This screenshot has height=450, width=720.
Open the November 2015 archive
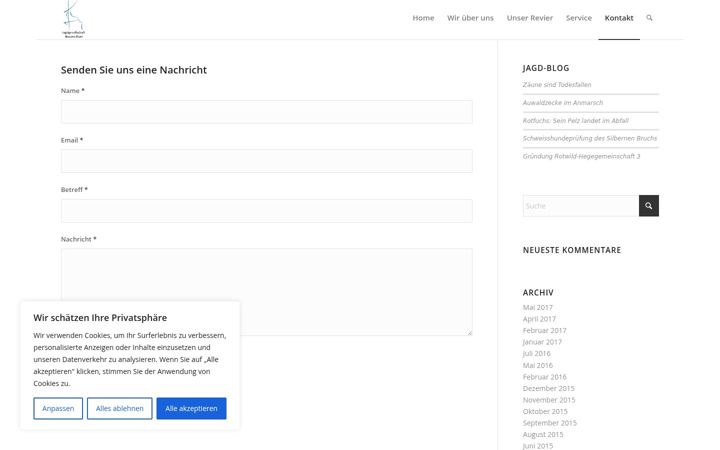(x=549, y=399)
